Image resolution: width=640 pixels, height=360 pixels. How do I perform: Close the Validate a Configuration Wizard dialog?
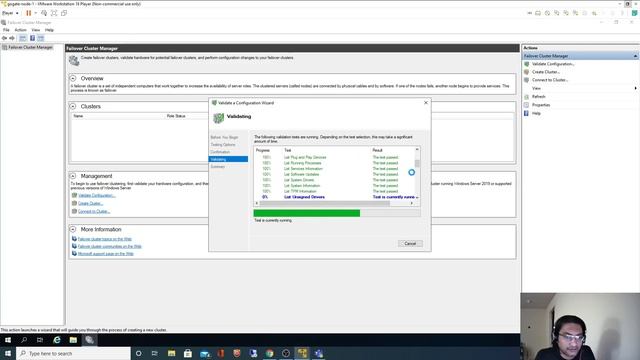coord(426,103)
